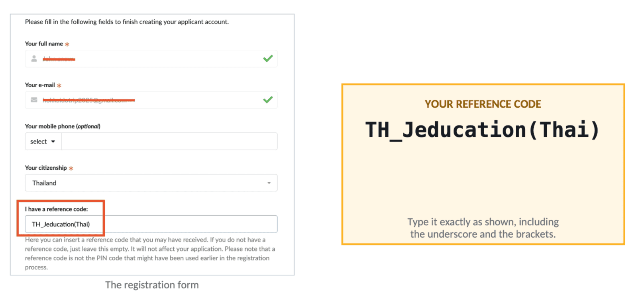The height and width of the screenshot is (295, 644).
Task: Focus the Your e-mail input field
Action: [x=151, y=100]
